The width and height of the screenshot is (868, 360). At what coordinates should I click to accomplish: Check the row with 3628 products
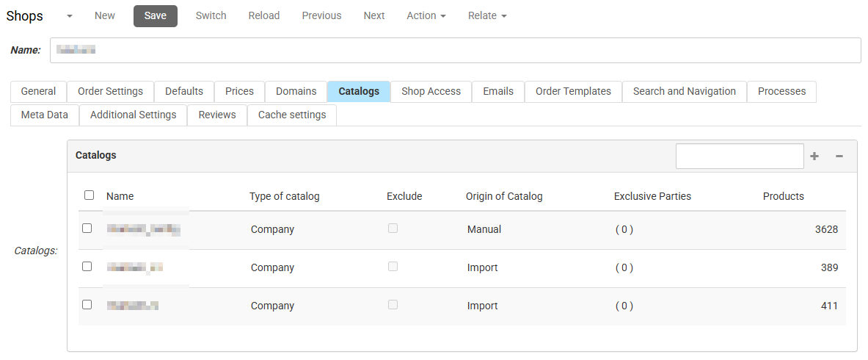tap(87, 228)
